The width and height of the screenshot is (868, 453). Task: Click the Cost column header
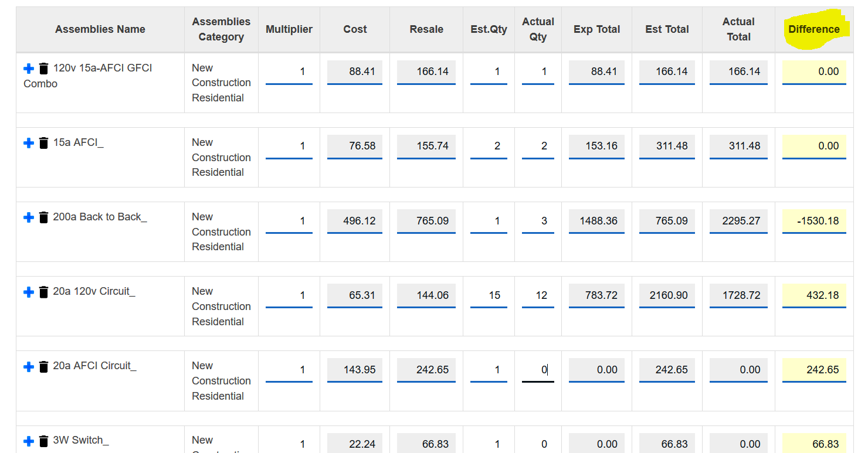(x=355, y=29)
